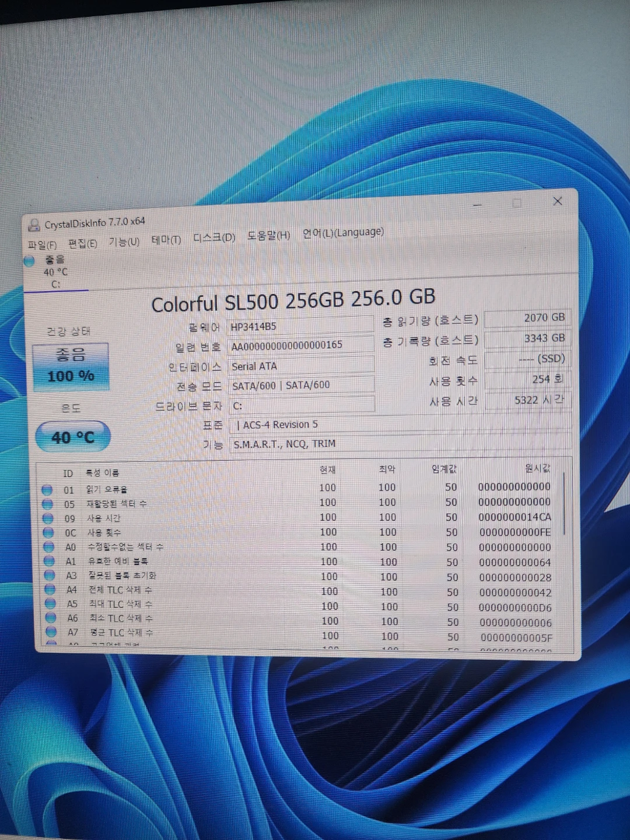Select the 유효한 예비 블록 attribute name
630x840 pixels.
[118, 561]
